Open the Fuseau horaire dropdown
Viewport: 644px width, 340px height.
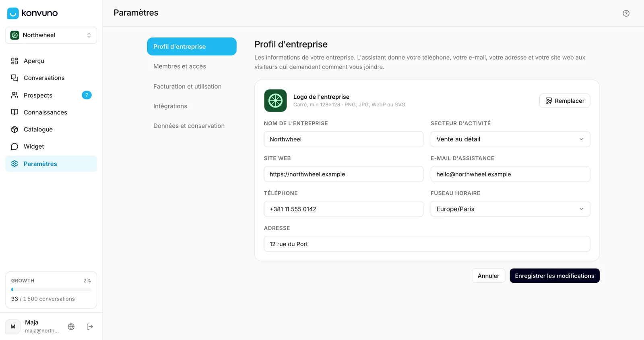(x=510, y=209)
